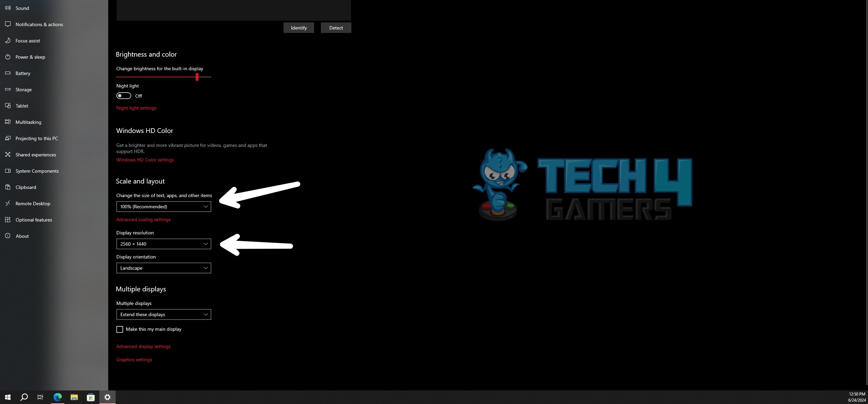Check Make this my main display

tap(119, 329)
